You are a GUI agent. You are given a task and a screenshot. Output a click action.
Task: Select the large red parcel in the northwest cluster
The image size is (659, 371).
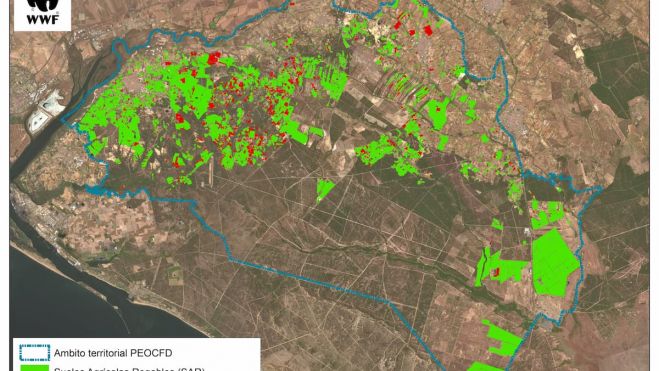pos(214,58)
